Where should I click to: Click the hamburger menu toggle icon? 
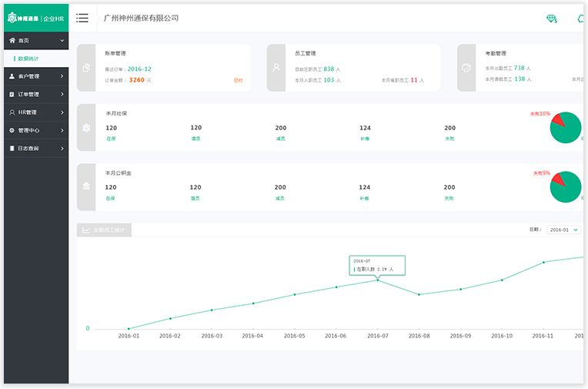pos(82,18)
